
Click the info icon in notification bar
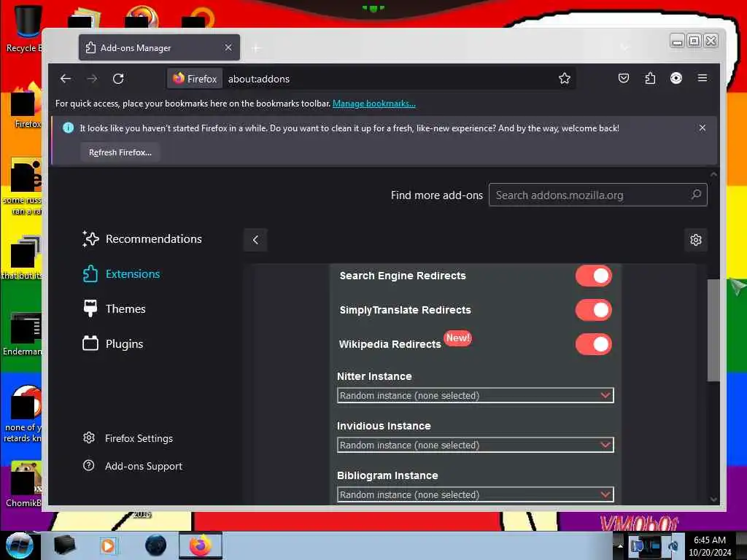(68, 128)
